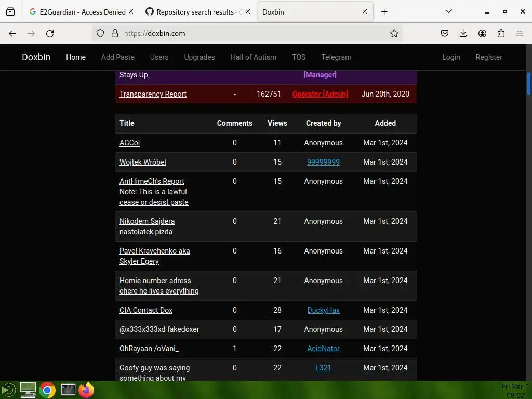Open the terminal from the taskbar

68,390
